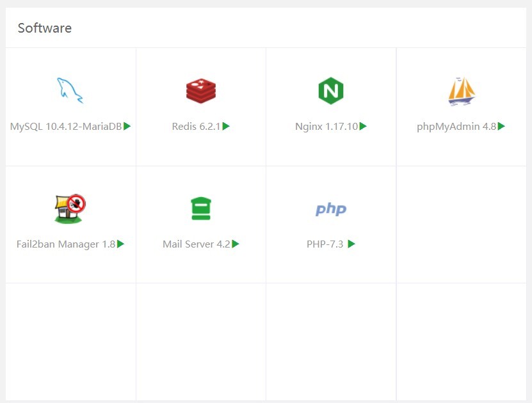This screenshot has width=532, height=403.
Task: Click the Fail2ban Manager icon
Action: [70, 209]
